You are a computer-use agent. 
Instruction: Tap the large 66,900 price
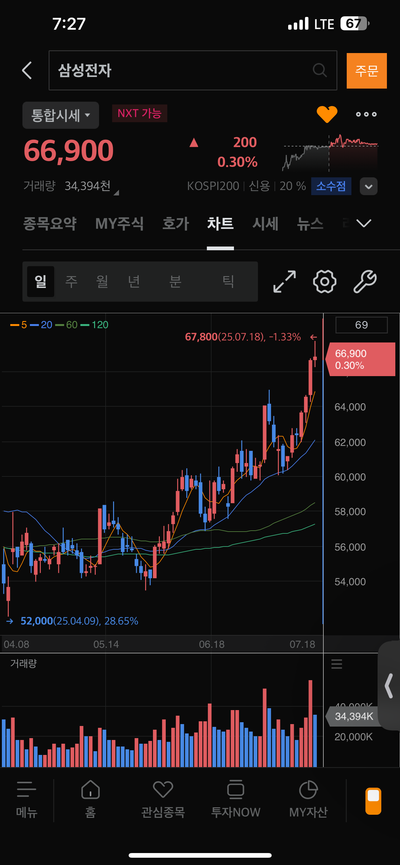click(x=68, y=151)
